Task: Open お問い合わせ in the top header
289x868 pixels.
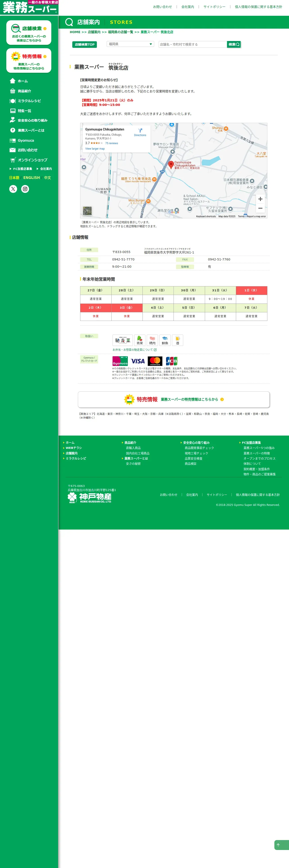Action: tap(163, 7)
